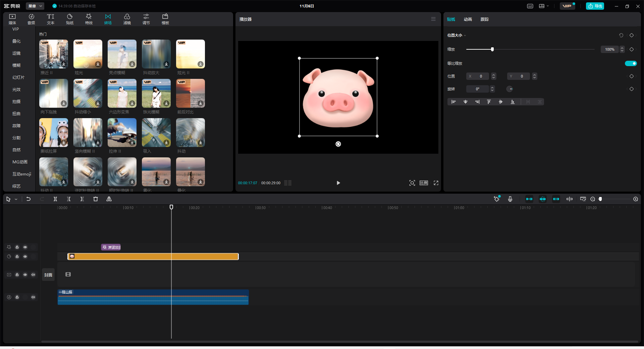Click the Y position stepper arrows
Image resolution: width=644 pixels, height=349 pixels.
pos(535,76)
